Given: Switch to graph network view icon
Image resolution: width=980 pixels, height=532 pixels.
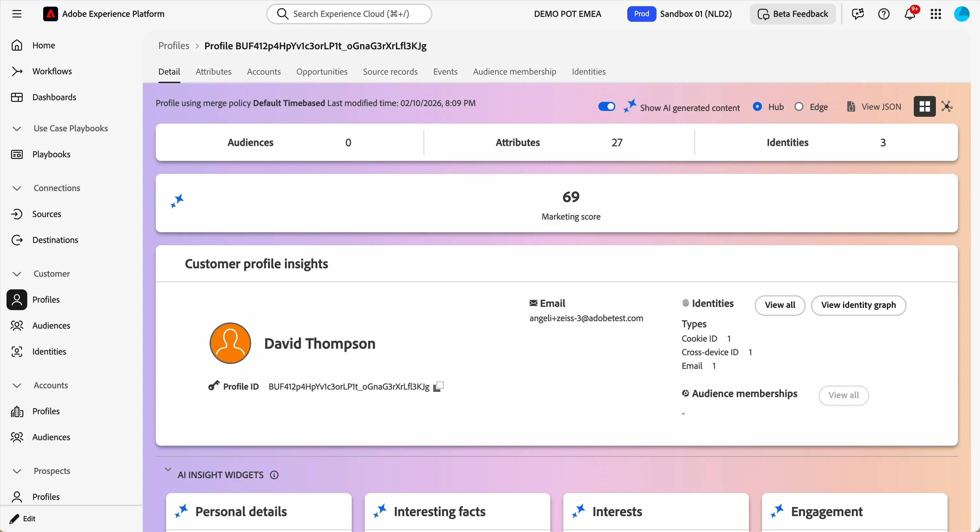Looking at the screenshot, I should tap(947, 106).
